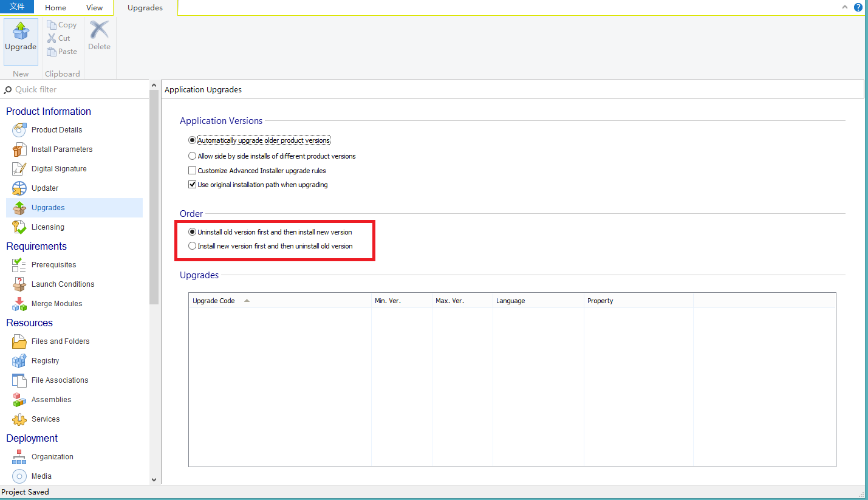The image size is (868, 500).
Task: Select Install new version first then uninstall old
Action: (x=192, y=246)
